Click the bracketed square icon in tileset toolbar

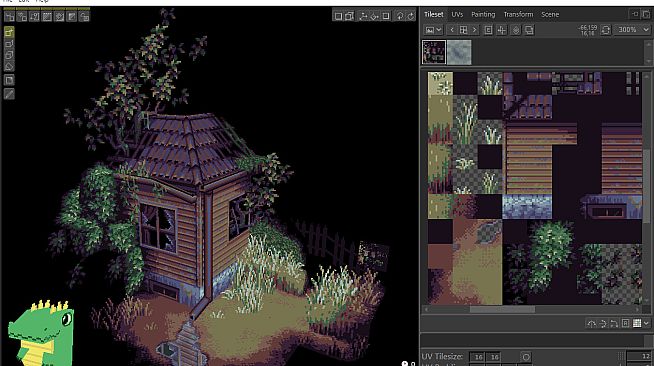(x=488, y=30)
